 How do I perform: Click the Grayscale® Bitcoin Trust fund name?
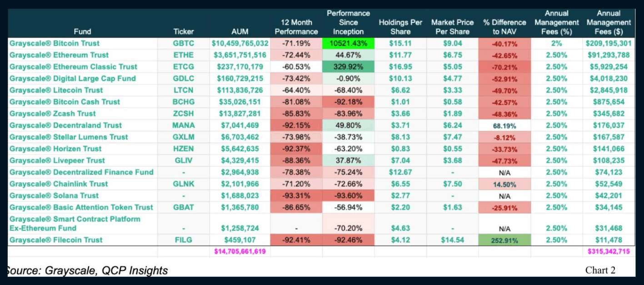pos(54,43)
